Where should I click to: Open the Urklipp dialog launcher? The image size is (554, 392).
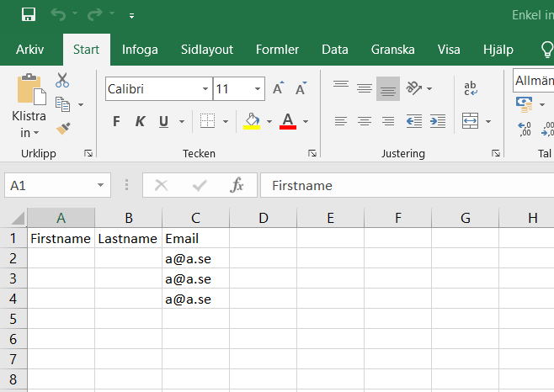pyautogui.click(x=88, y=153)
